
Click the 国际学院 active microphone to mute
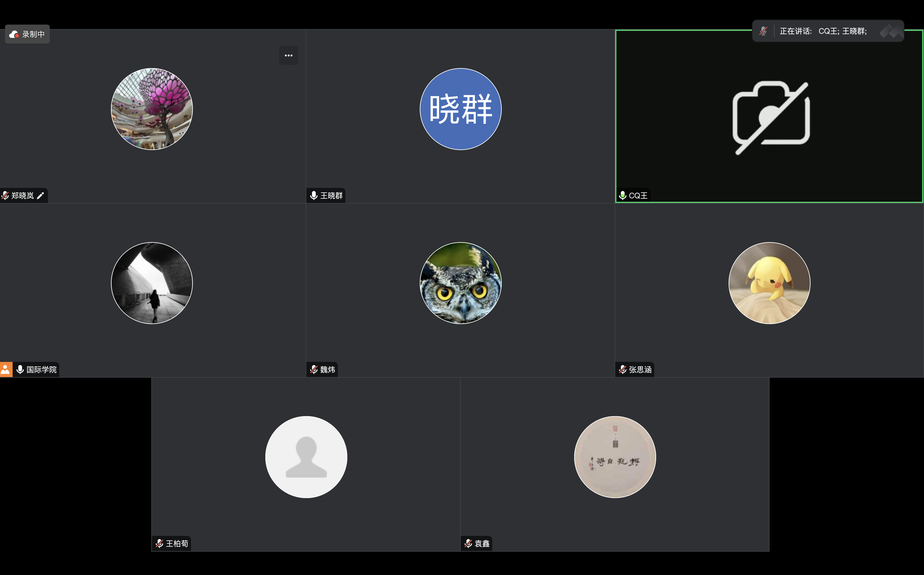(x=20, y=369)
